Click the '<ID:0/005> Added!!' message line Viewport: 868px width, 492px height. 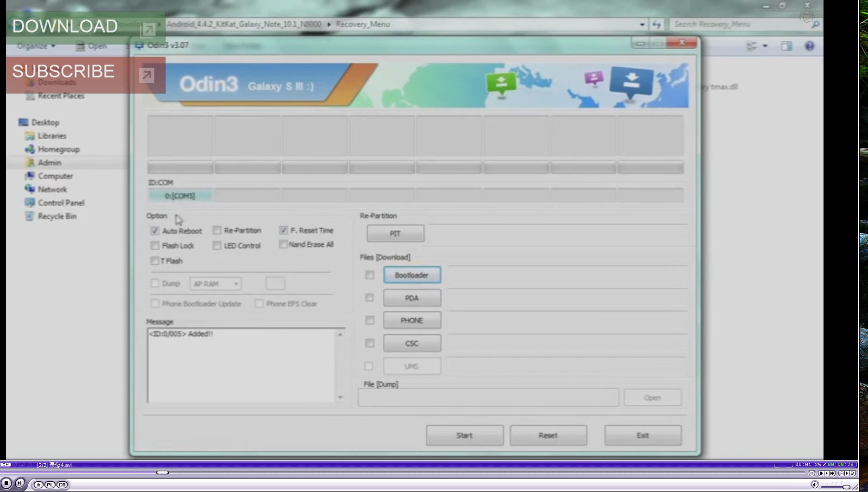181,334
